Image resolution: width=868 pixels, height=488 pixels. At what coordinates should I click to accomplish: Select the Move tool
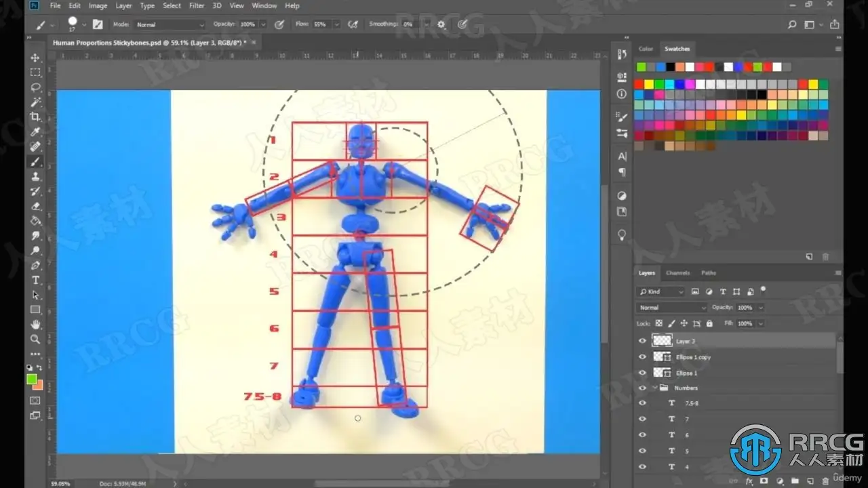pyautogui.click(x=35, y=58)
